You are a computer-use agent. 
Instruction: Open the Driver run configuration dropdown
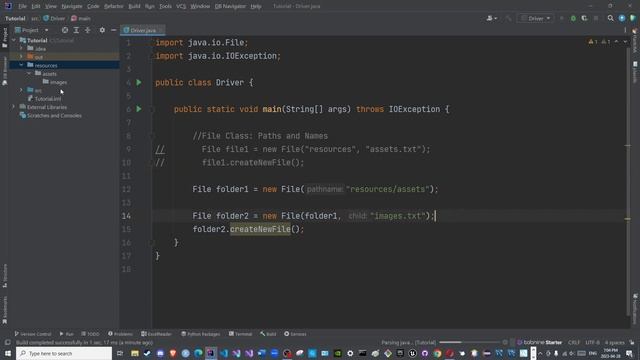(536, 18)
